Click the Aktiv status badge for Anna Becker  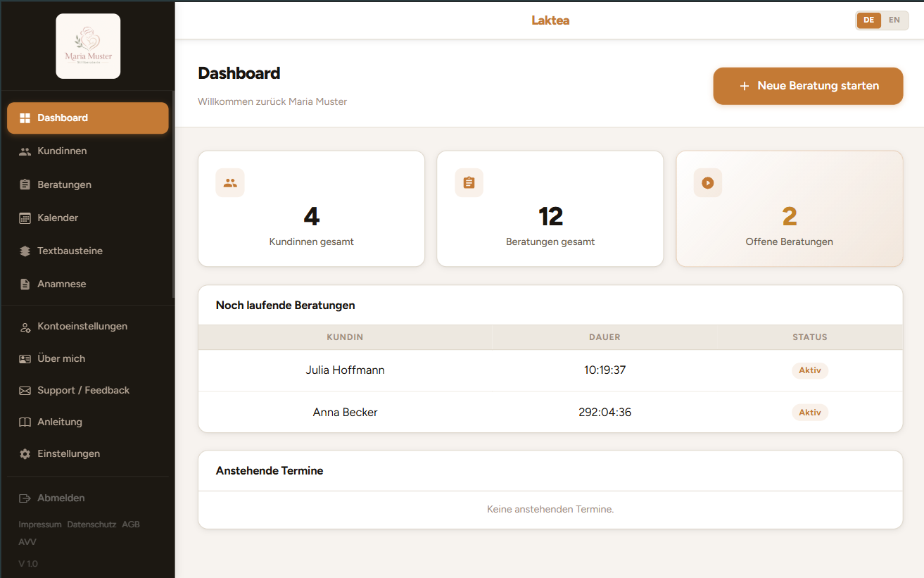(x=810, y=413)
